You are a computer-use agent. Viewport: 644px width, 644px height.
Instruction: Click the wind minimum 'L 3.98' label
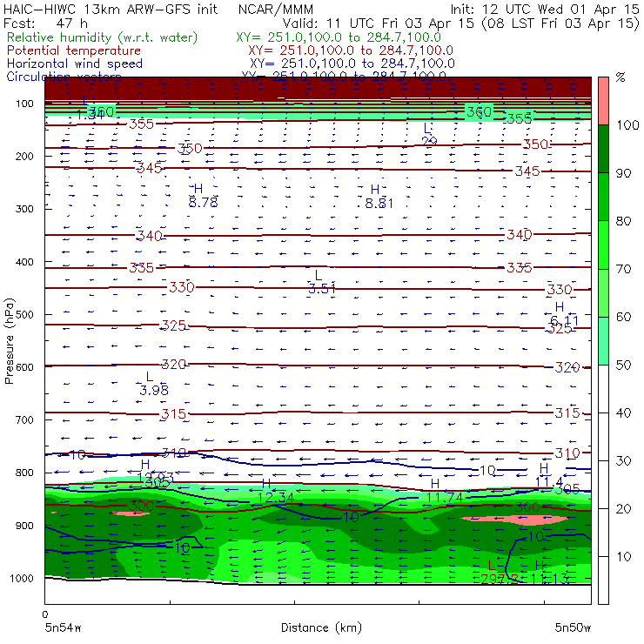(154, 383)
